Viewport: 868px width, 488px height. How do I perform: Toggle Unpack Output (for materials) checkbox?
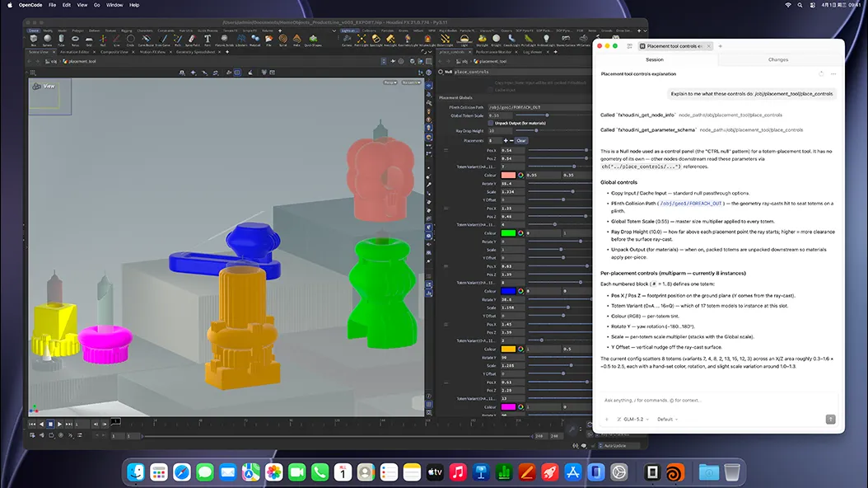(x=491, y=123)
